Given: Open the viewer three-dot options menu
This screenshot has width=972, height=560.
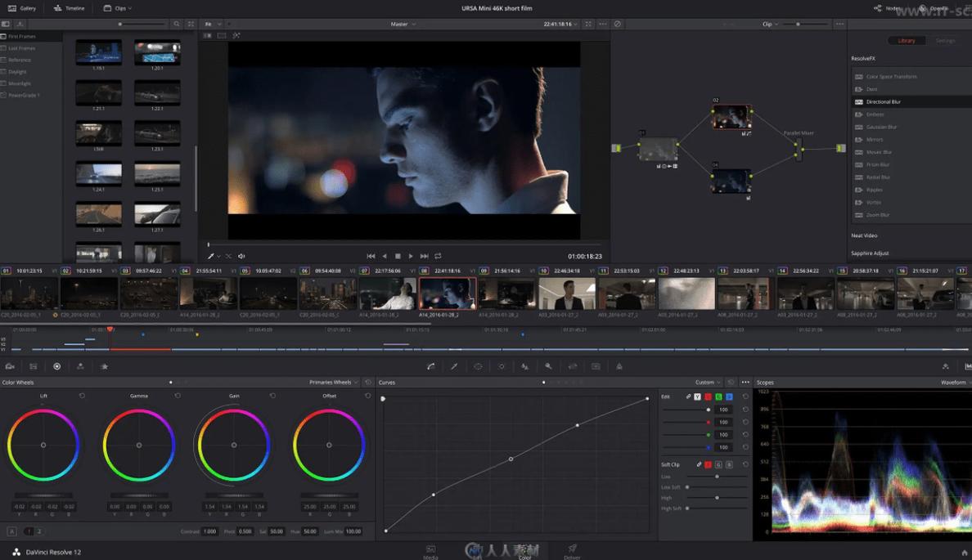Looking at the screenshot, I should pyautogui.click(x=602, y=25).
